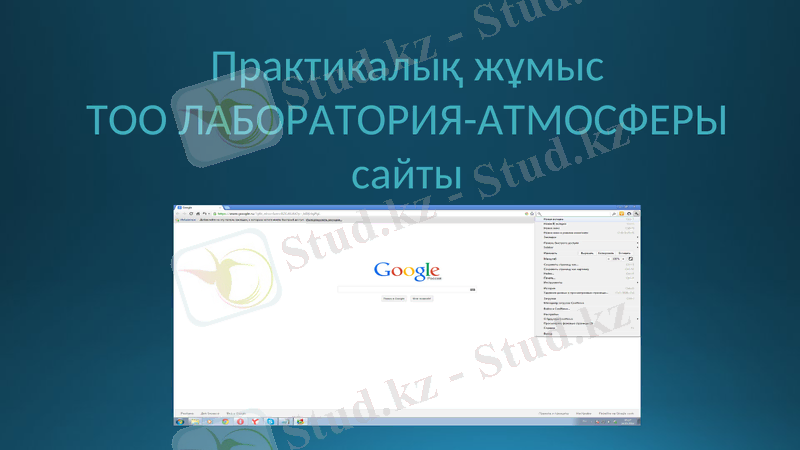This screenshot has height=450, width=800.
Task: Click the taskbar clock in system tray
Action: click(x=628, y=422)
